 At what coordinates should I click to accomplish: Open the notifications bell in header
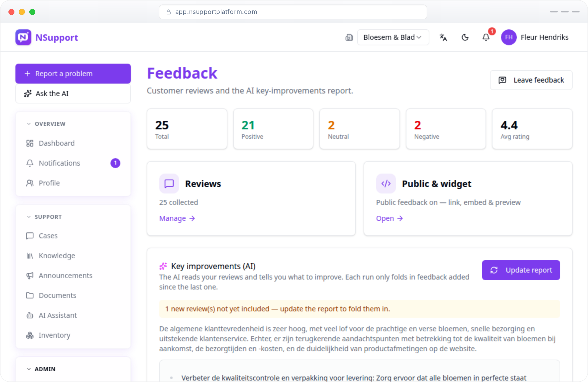tap(486, 37)
